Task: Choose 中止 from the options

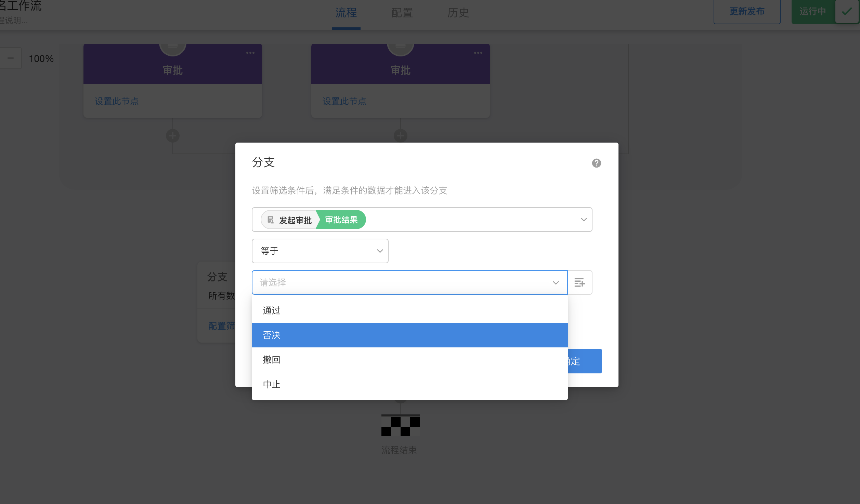Action: point(272,384)
